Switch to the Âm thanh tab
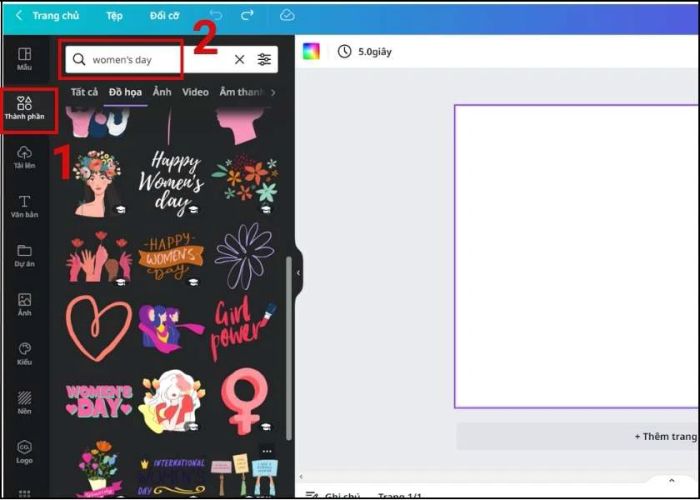This screenshot has height=500, width=700. (242, 92)
